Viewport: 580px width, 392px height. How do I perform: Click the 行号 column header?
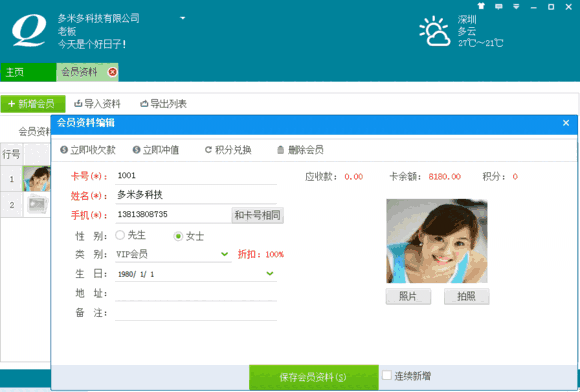click(11, 154)
